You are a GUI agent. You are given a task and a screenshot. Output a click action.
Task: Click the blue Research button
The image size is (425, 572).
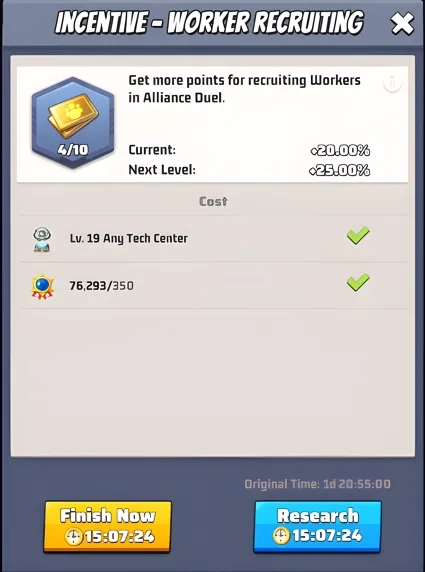click(x=317, y=526)
